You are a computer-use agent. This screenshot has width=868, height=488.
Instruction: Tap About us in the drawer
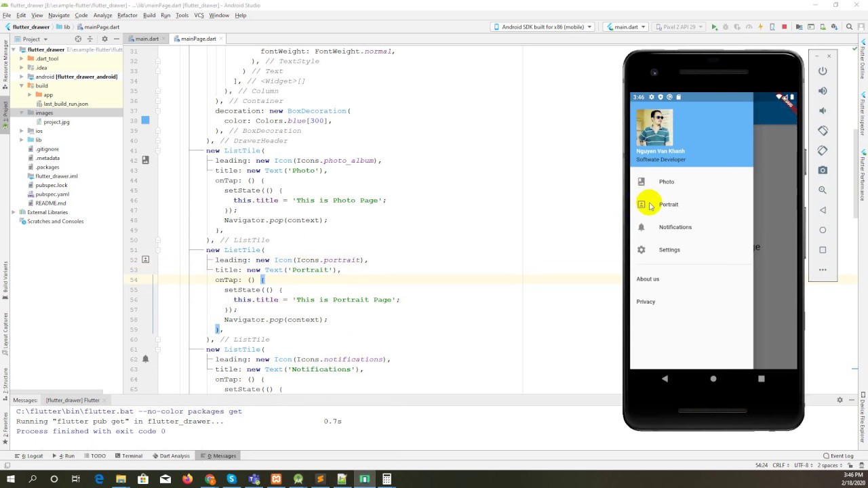click(692, 279)
